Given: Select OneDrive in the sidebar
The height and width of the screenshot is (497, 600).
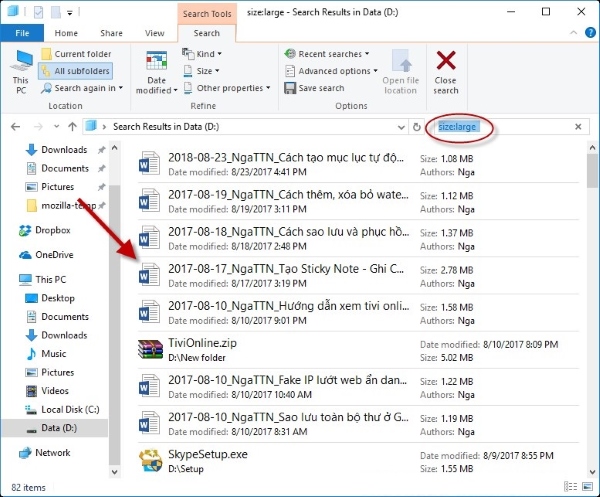Looking at the screenshot, I should pyautogui.click(x=54, y=254).
